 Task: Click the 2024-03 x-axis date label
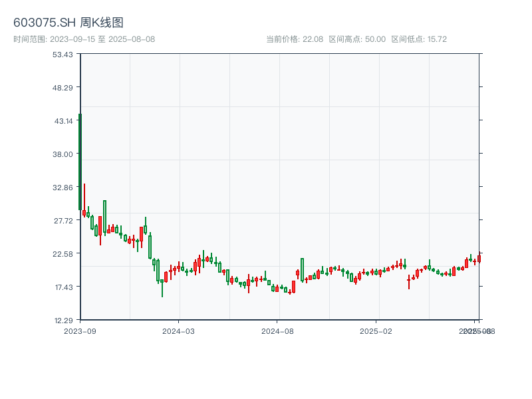179,331
